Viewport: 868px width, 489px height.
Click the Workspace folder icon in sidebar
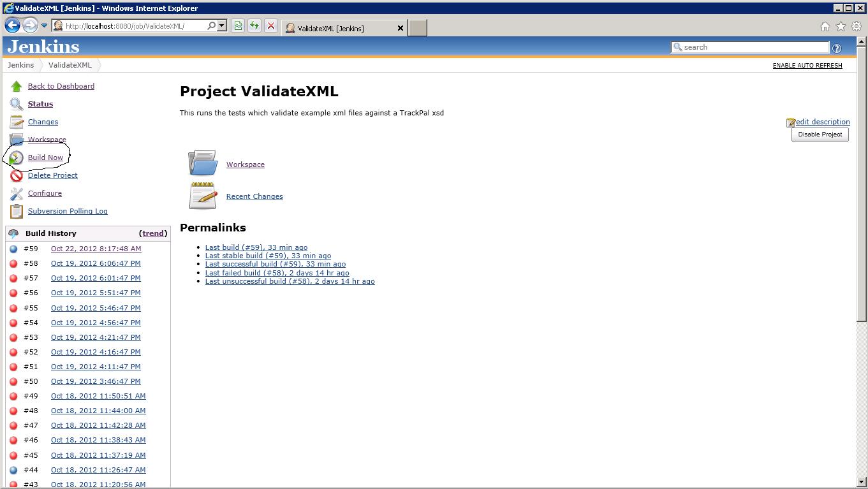pyautogui.click(x=17, y=140)
